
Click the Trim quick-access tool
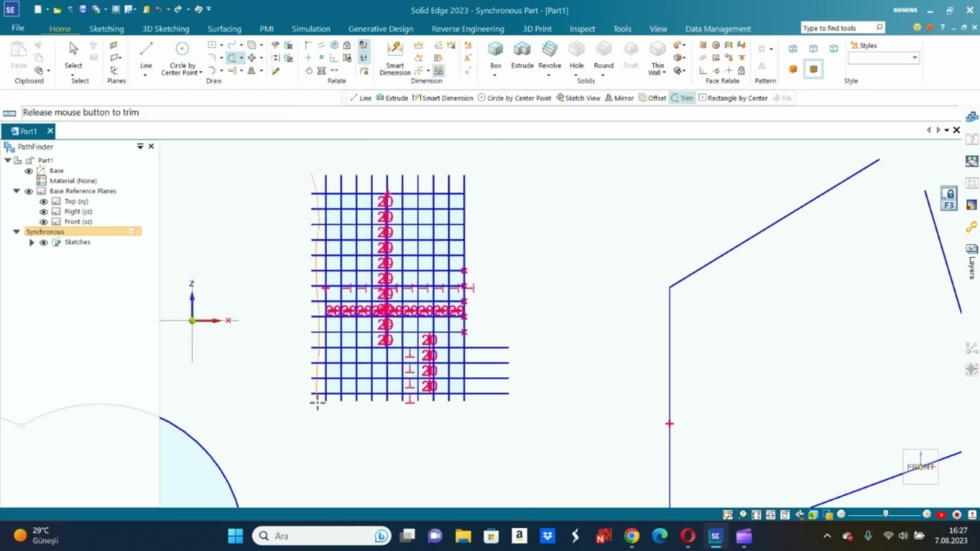point(681,98)
